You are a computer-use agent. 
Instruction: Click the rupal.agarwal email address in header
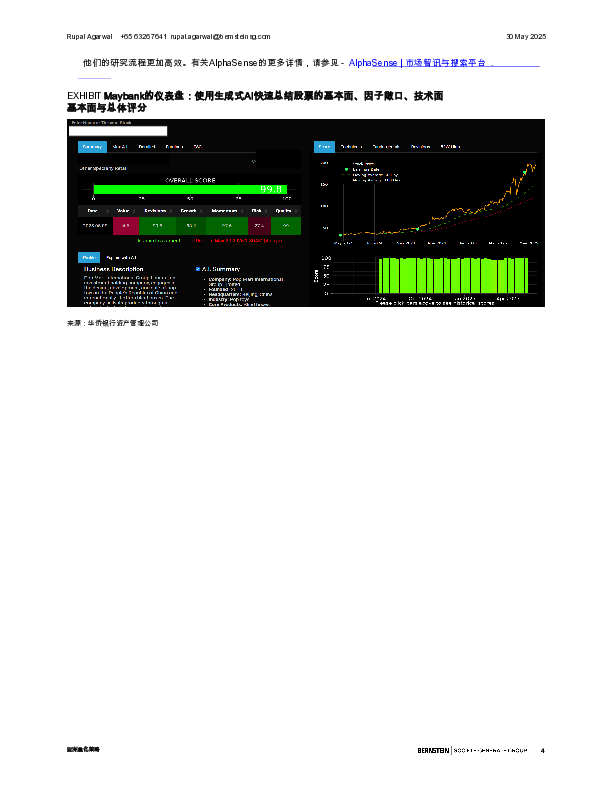pos(220,36)
